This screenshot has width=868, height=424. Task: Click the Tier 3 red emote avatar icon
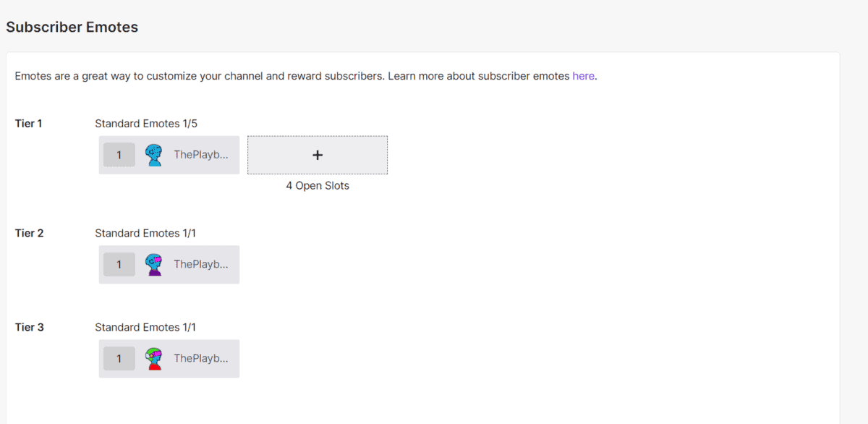pos(154,358)
